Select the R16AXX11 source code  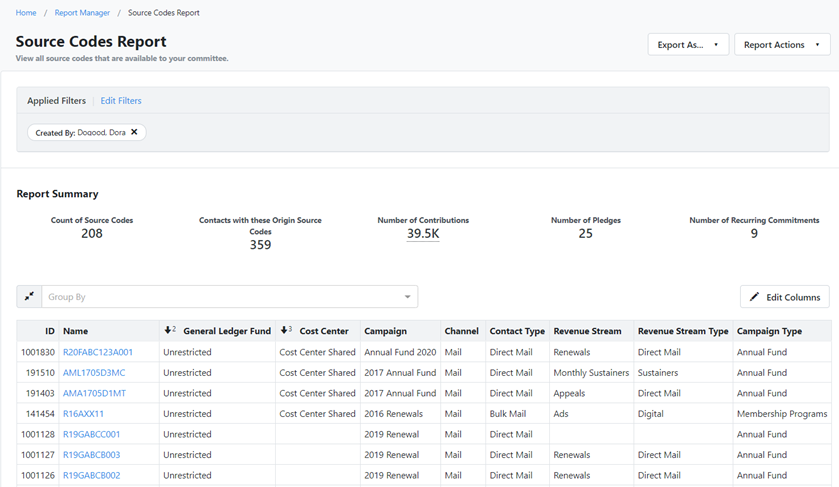(x=83, y=414)
